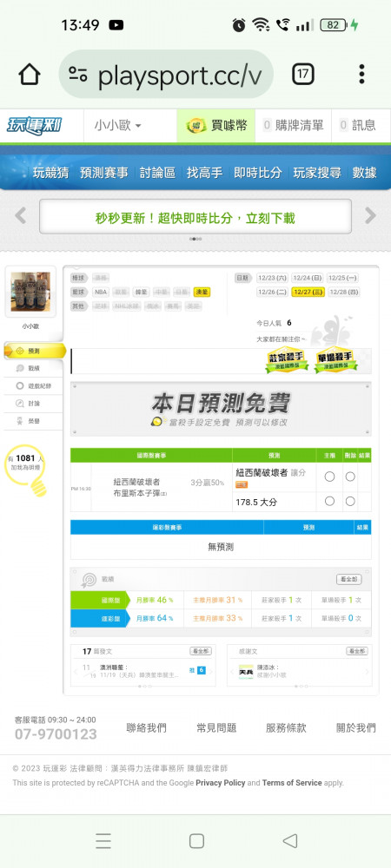Select 主推 radio for 178.5 大分
The width and height of the screenshot is (391, 868).
(329, 501)
